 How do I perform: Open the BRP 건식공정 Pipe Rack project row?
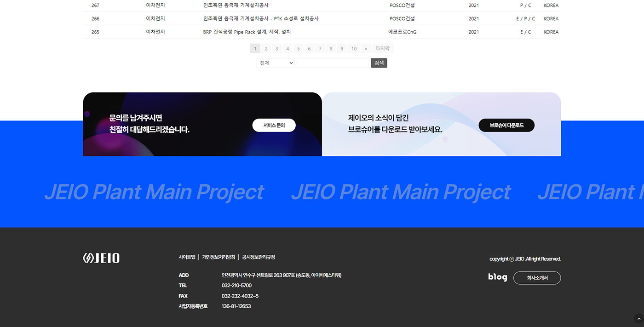coord(247,32)
